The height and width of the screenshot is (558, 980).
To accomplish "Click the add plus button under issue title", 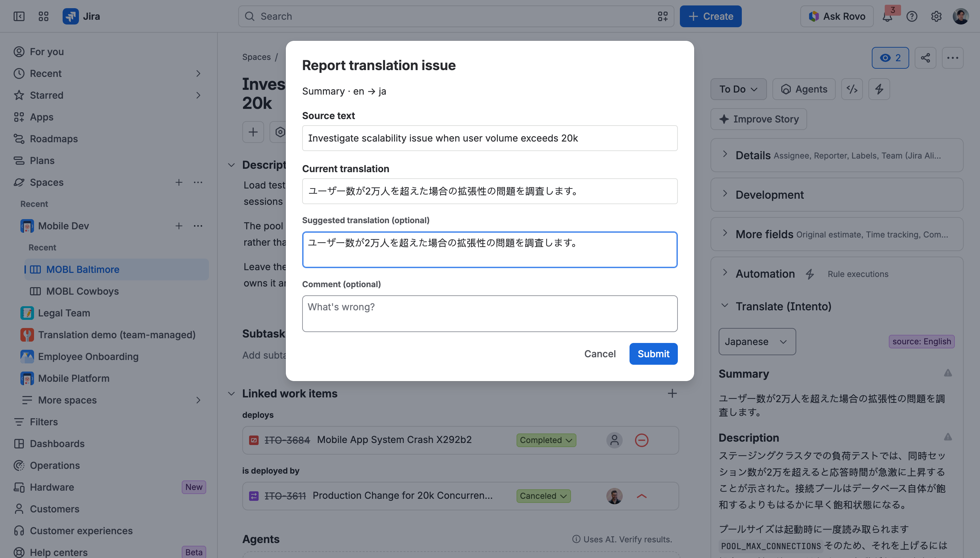I will (x=253, y=132).
